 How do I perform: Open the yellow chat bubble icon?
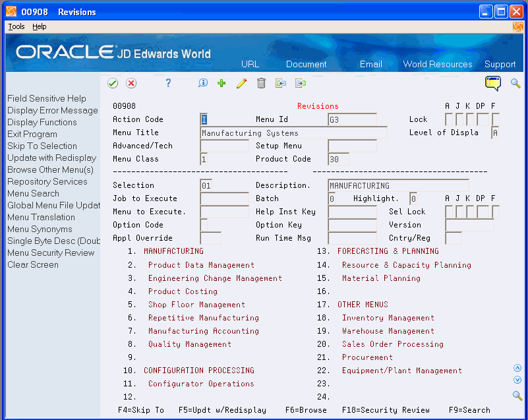(x=493, y=83)
